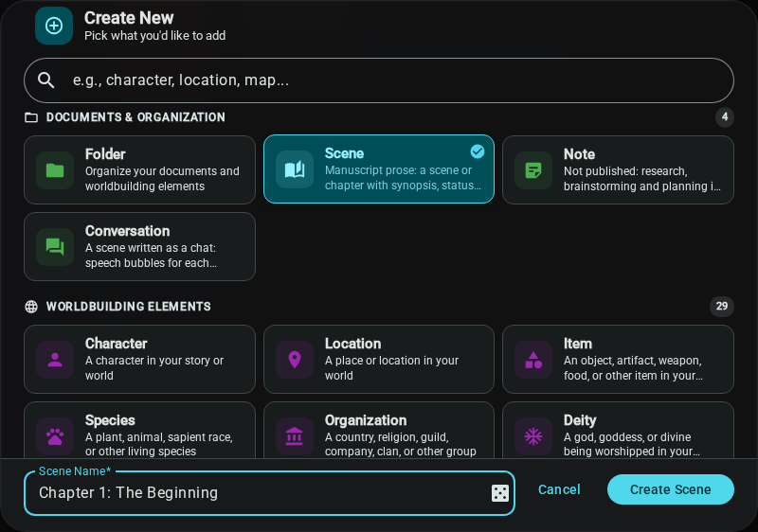
Task: Click the Documents & Organization folder outline icon
Action: pos(31,117)
